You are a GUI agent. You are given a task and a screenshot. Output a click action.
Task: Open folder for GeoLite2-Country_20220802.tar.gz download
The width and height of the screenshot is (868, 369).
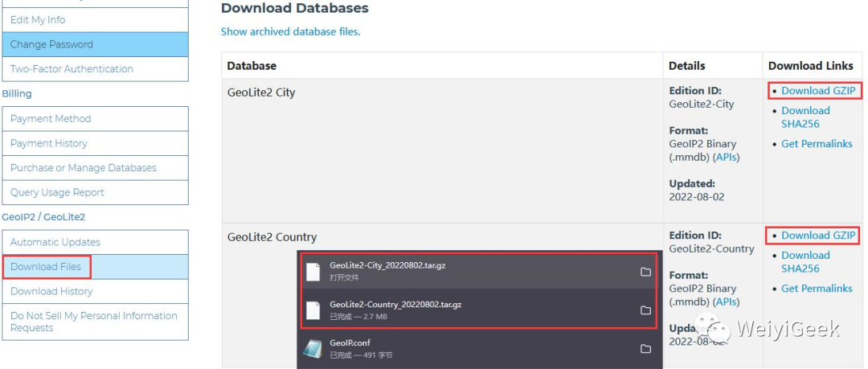click(x=645, y=310)
